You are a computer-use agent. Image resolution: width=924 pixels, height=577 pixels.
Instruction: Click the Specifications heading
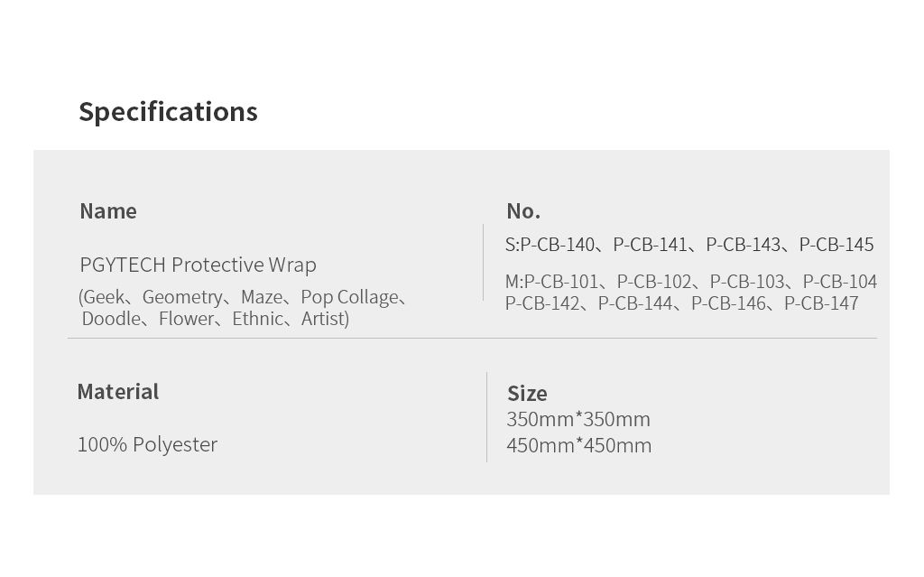coord(168,112)
